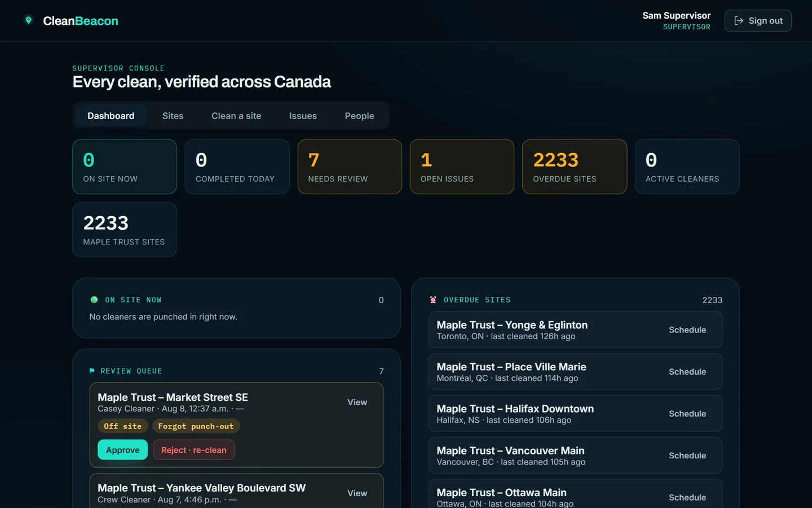Click the CleanBeacon brand name
The width and height of the screenshot is (812, 508).
[81, 21]
